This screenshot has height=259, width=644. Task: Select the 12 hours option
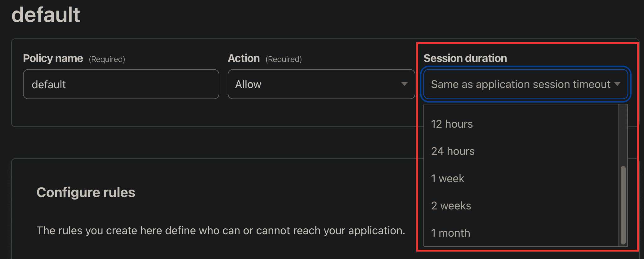pyautogui.click(x=452, y=124)
